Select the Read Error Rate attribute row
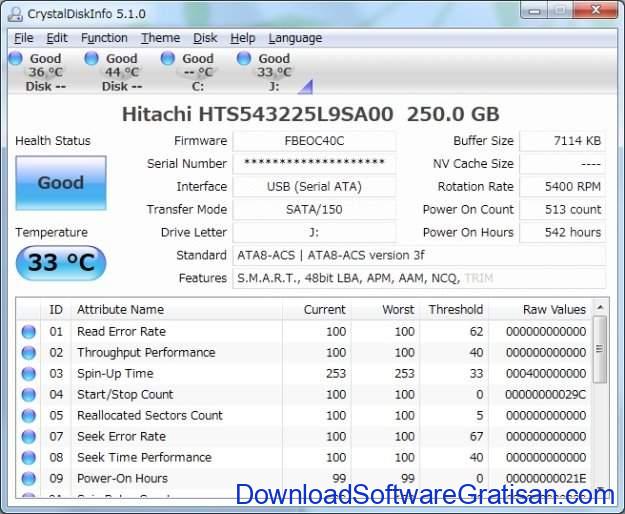This screenshot has width=625, height=514. (304, 332)
